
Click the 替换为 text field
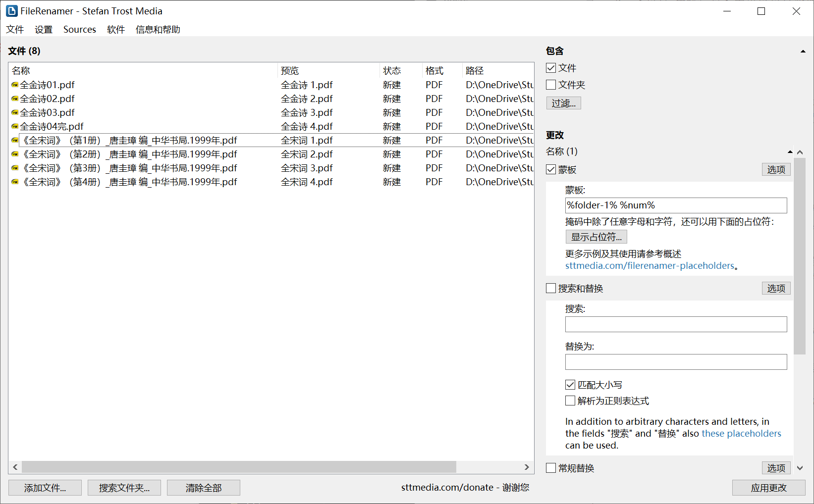tap(676, 362)
